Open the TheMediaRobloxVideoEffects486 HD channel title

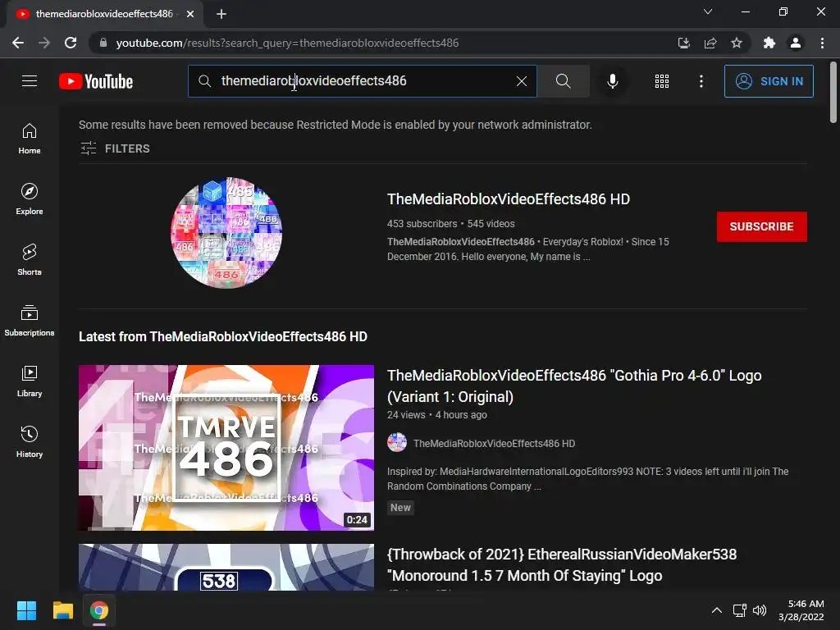509,199
